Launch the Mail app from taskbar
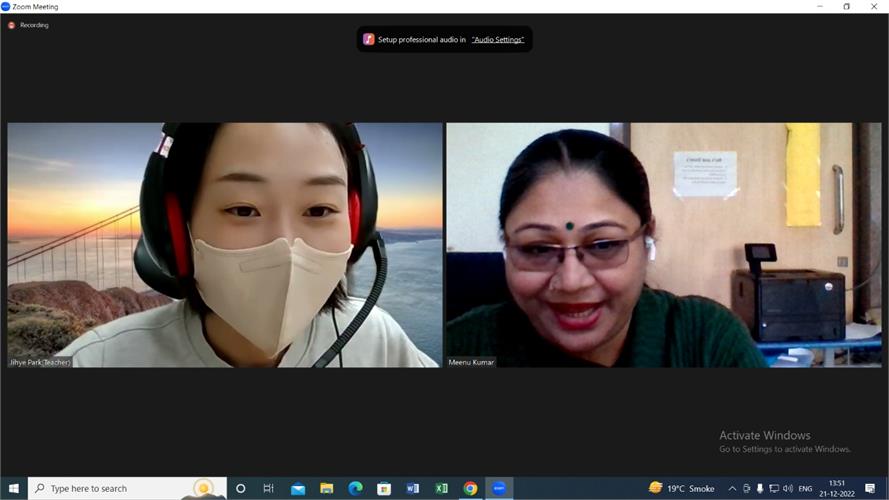 (x=298, y=488)
